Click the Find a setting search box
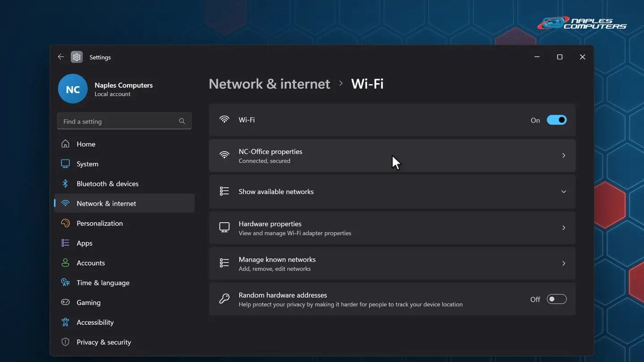The image size is (644, 362). pos(124,121)
